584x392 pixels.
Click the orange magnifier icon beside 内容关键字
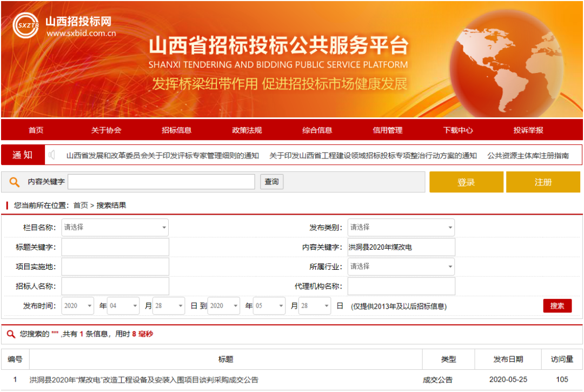pyautogui.click(x=14, y=182)
